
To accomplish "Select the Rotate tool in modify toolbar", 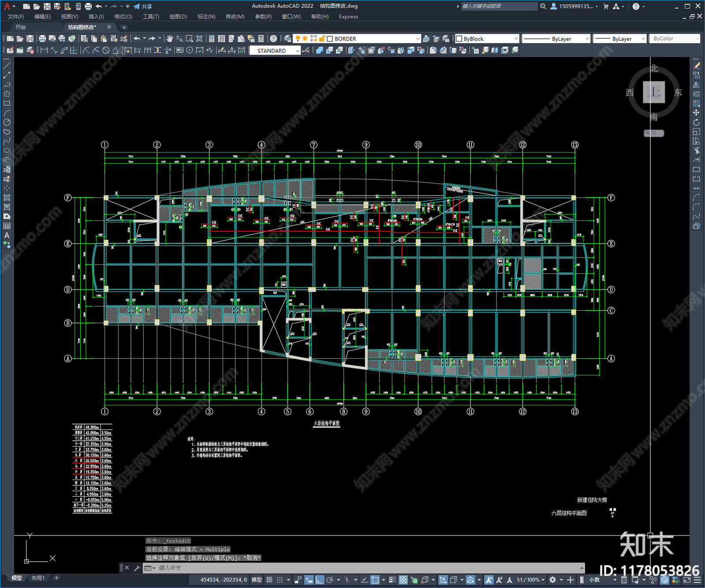I will pos(696,122).
